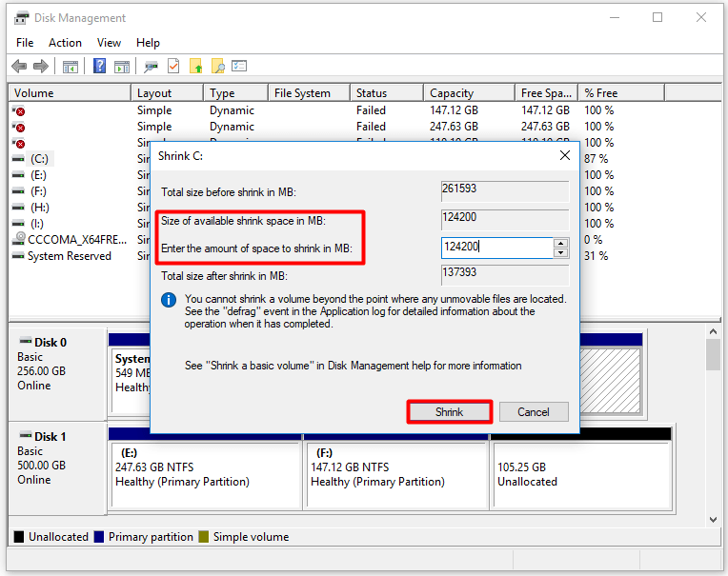Sort by Status column header
728x576 pixels.
(387, 92)
